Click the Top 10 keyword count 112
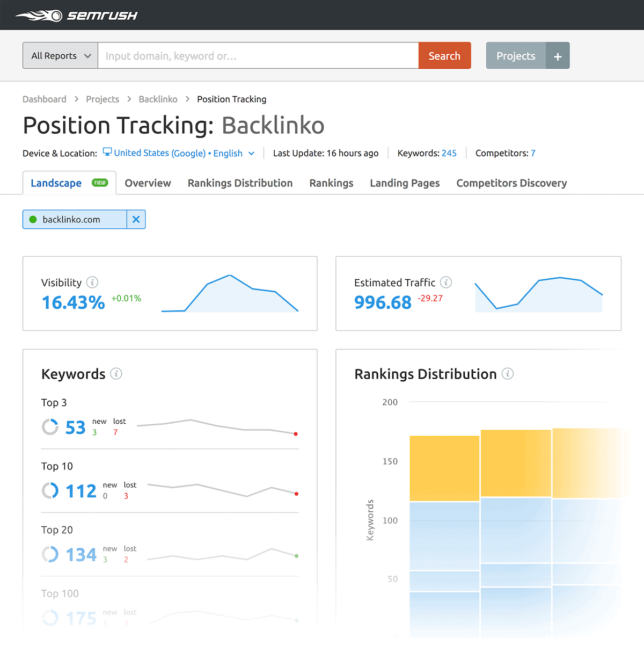Viewport: 644px width, 652px height. 81,491
